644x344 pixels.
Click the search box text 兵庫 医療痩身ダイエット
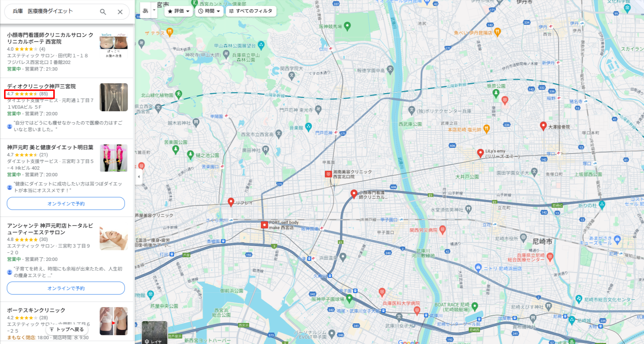pyautogui.click(x=43, y=11)
